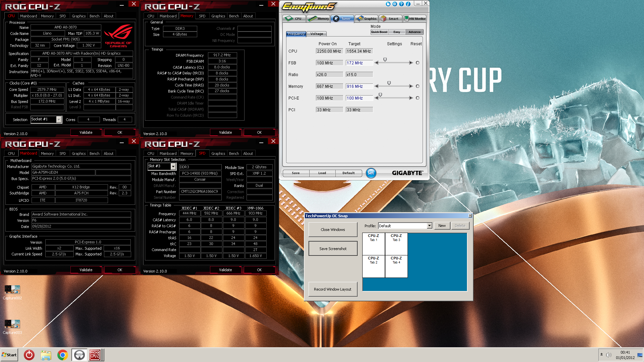The image size is (644, 362).
Task: Increase Memory frequency with right arrow
Action: [x=411, y=86]
